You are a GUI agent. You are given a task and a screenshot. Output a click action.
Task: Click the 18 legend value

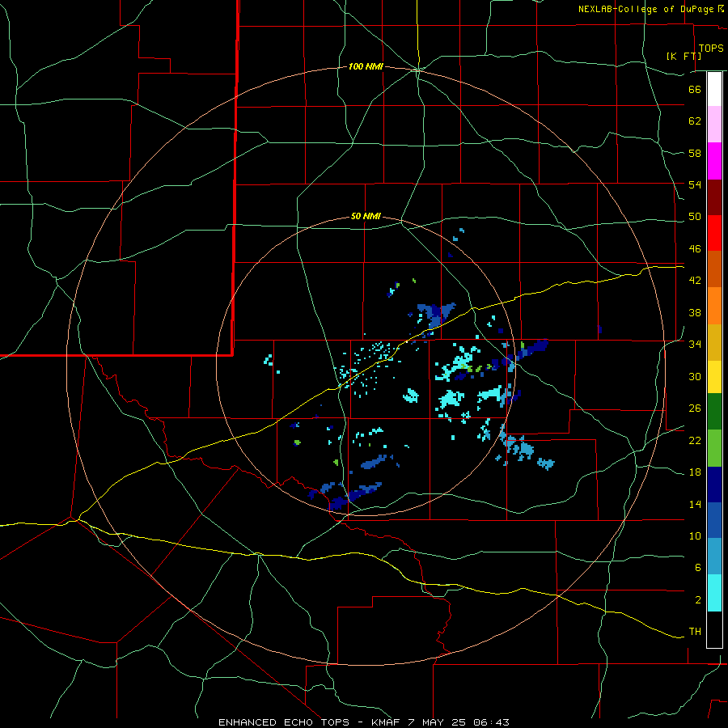click(695, 472)
